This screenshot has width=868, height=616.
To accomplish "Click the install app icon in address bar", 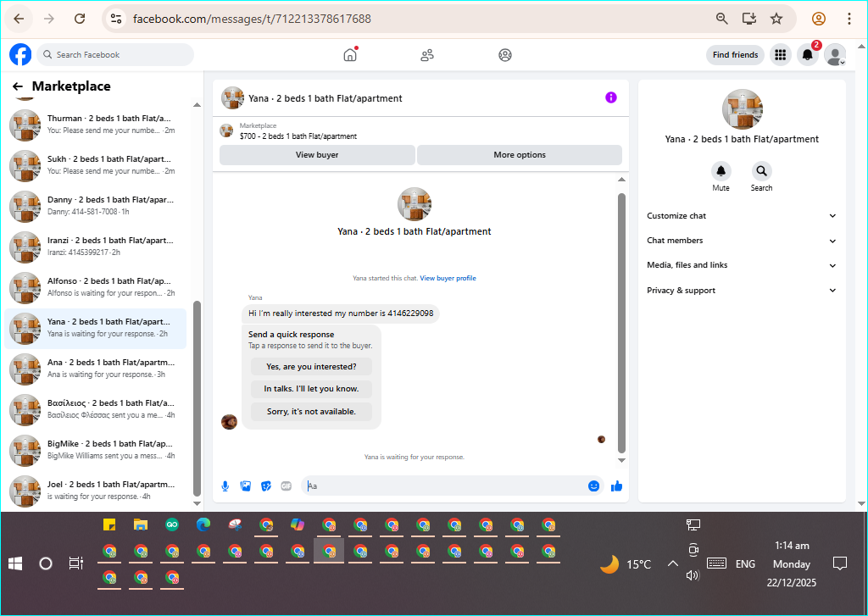I will [749, 19].
